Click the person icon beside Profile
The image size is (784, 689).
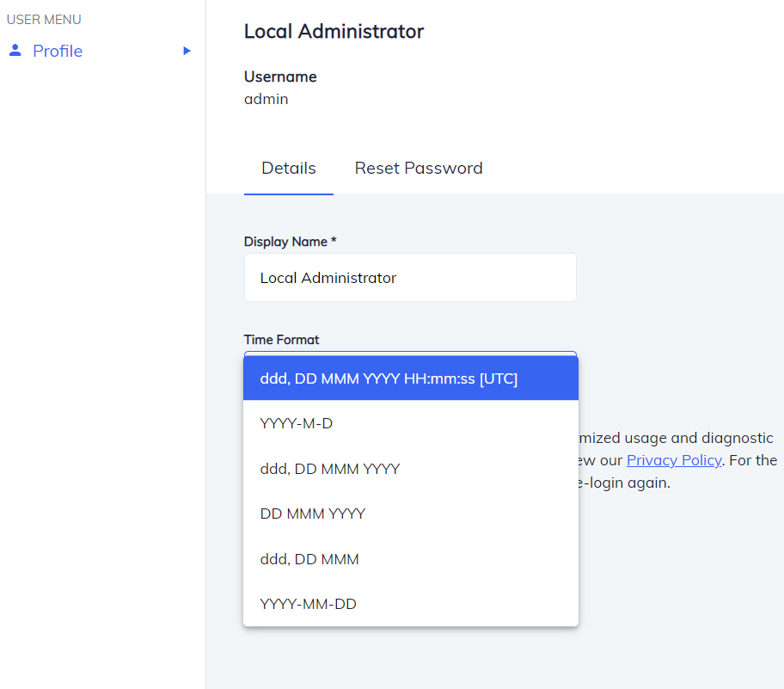[15, 50]
